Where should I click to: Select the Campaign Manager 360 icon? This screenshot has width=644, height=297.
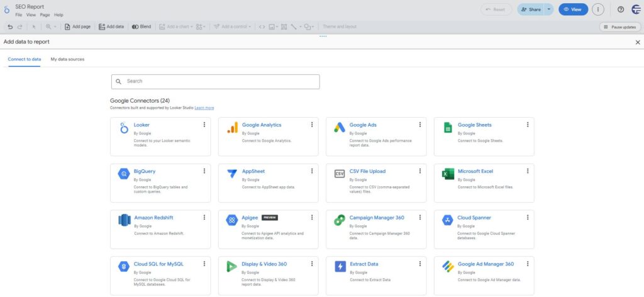tap(339, 220)
